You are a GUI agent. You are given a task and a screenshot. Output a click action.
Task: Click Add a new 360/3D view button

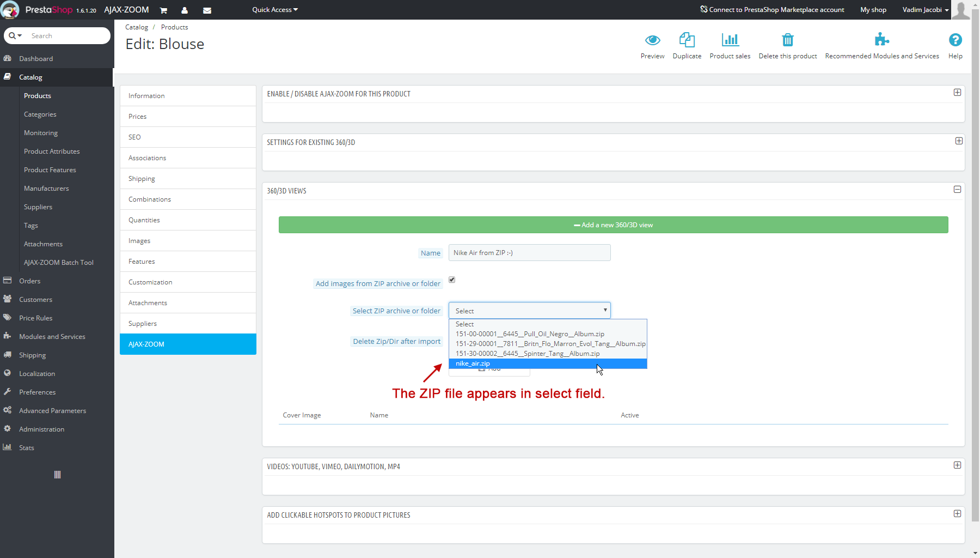(613, 225)
